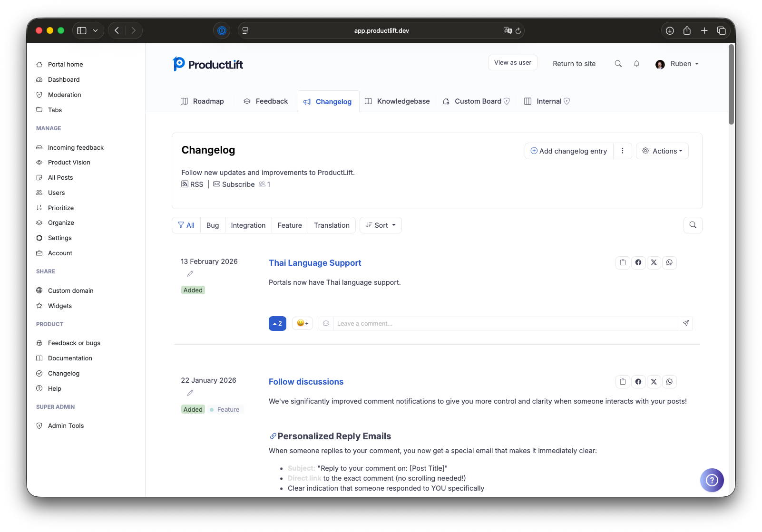762x532 pixels.
Task: Open the Follow discussions post
Action: tap(306, 382)
